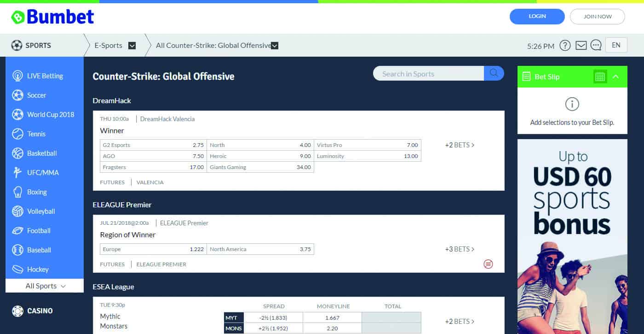644x334 pixels.
Task: Bet on Fragsters at 17.00
Action: pos(153,167)
